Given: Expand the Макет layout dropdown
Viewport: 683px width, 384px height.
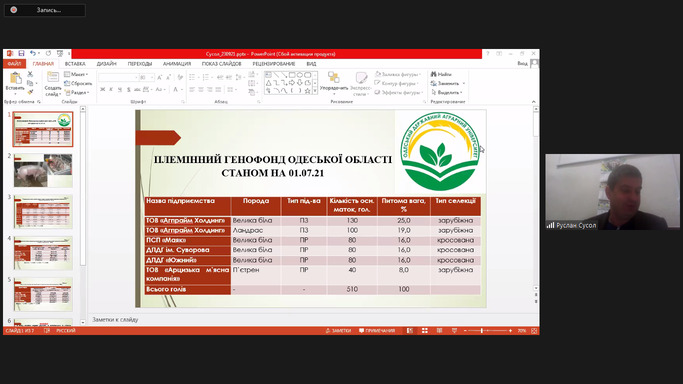Looking at the screenshot, I should [x=76, y=74].
